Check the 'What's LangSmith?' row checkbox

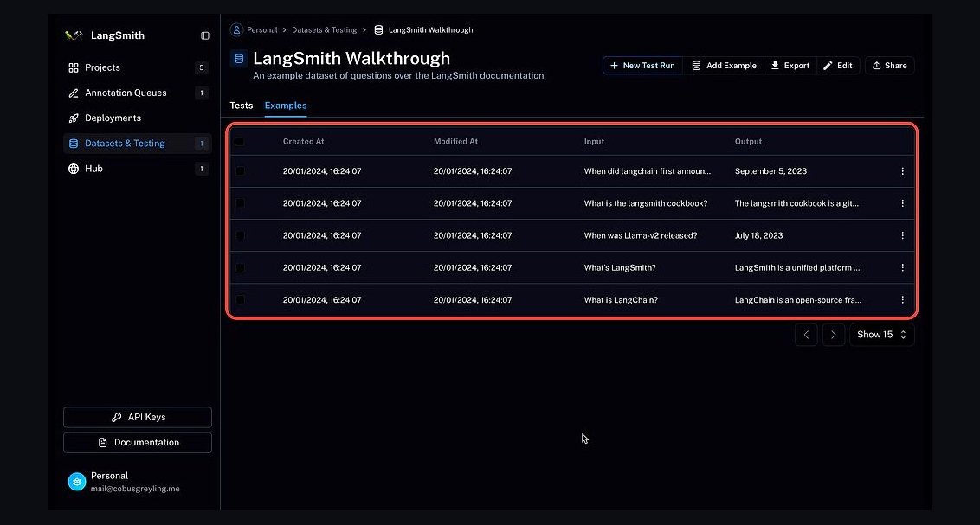(x=240, y=268)
